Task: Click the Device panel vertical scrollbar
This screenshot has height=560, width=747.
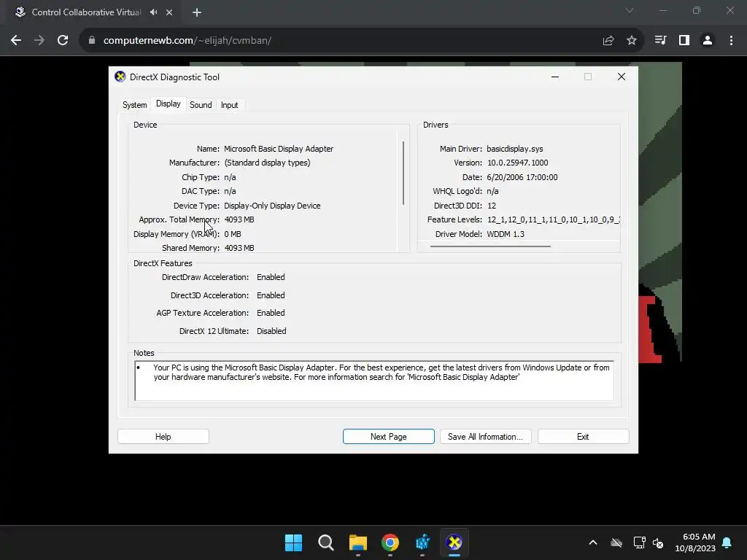Action: (403, 174)
